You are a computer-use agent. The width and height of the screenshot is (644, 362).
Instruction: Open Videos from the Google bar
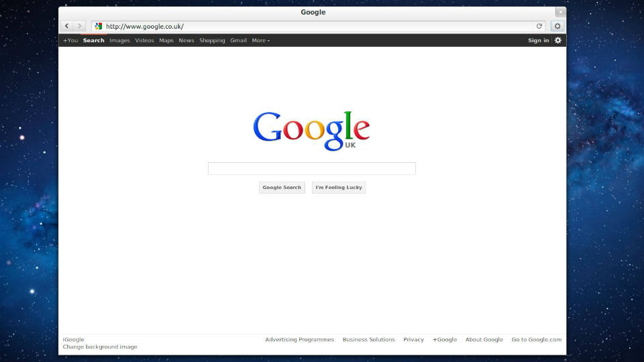coord(144,40)
